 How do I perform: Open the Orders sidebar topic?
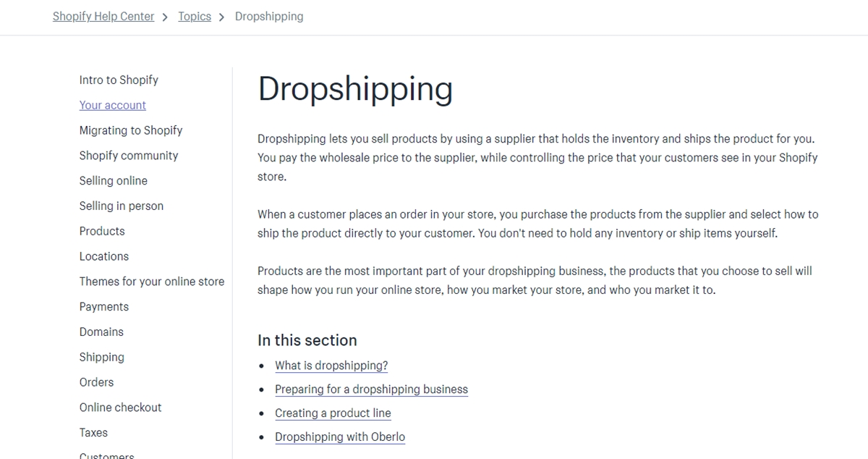pos(96,382)
